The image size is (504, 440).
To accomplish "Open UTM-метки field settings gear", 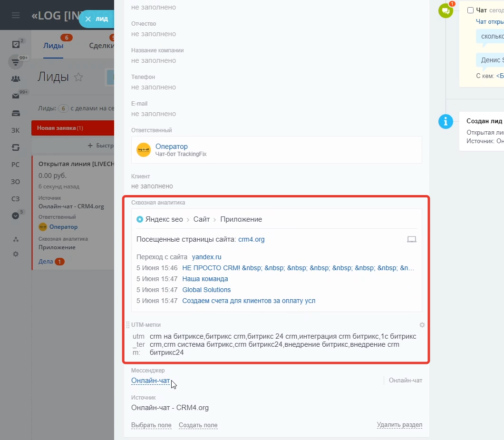I will pyautogui.click(x=422, y=325).
